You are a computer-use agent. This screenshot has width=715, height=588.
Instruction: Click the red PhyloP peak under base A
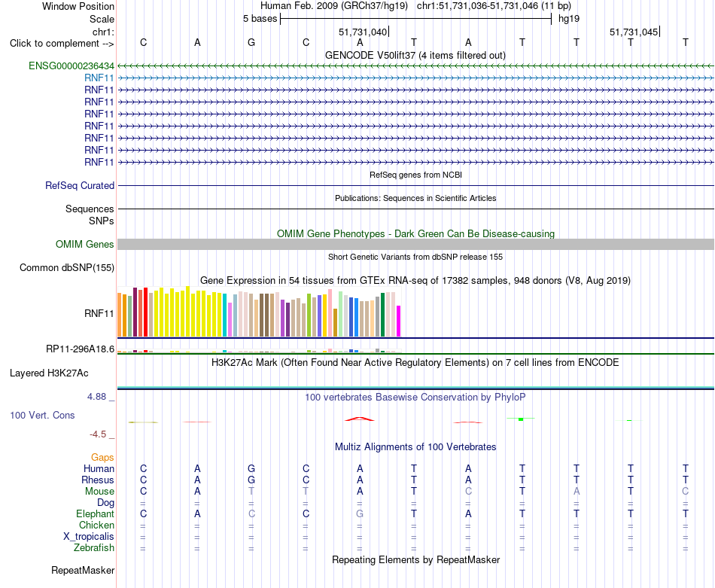[x=360, y=419]
